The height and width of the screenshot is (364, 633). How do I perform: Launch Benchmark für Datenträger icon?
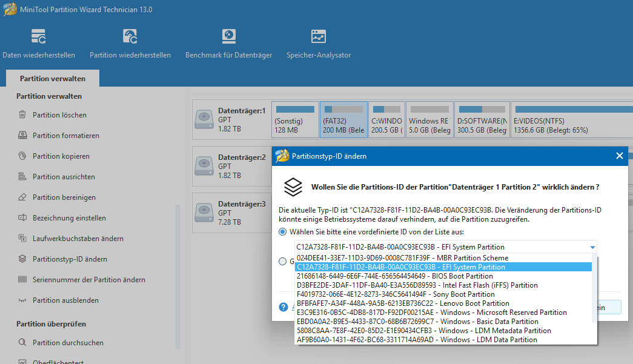click(228, 37)
